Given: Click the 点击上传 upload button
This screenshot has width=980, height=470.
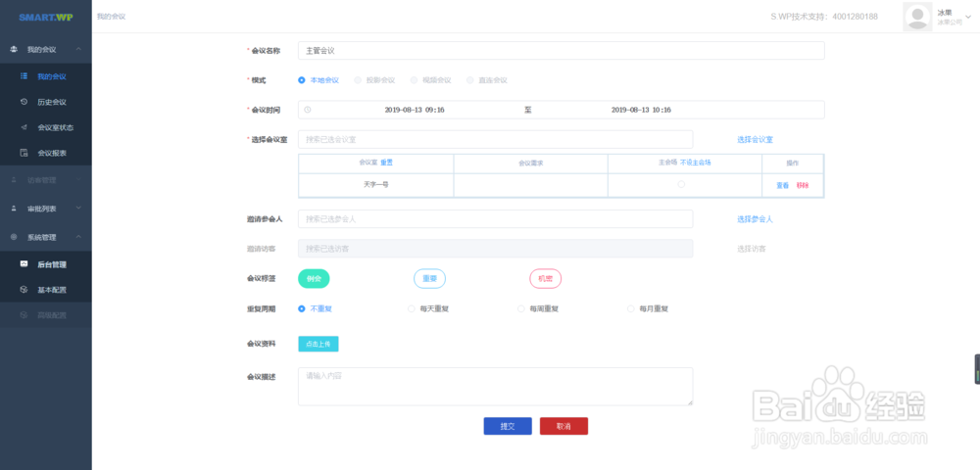Looking at the screenshot, I should pyautogui.click(x=318, y=344).
